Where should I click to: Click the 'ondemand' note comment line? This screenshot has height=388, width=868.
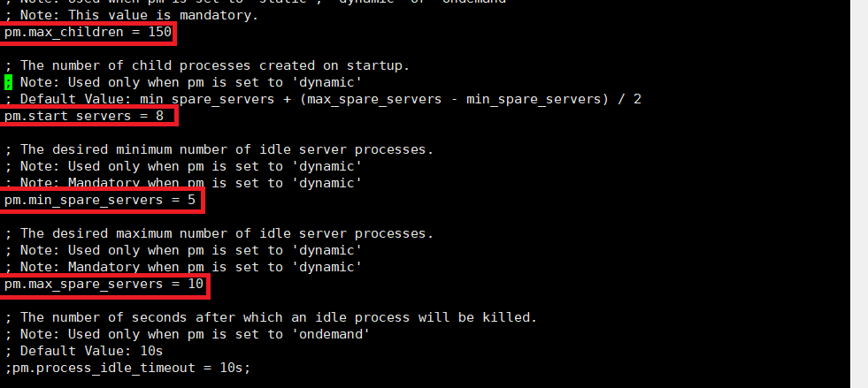coord(187,334)
